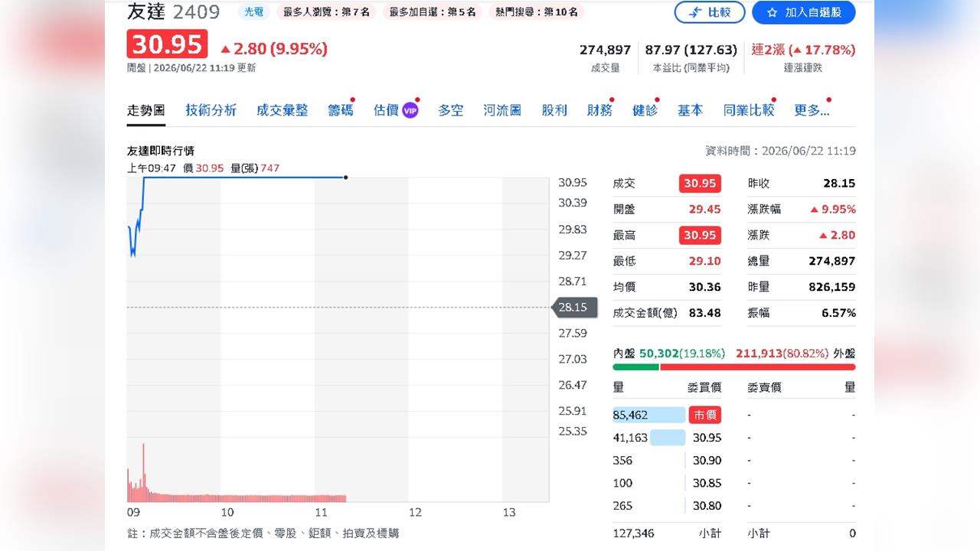Click the 87.97 (127.63) 本益比 value
Viewport: 980px width, 551px height.
[x=691, y=50]
